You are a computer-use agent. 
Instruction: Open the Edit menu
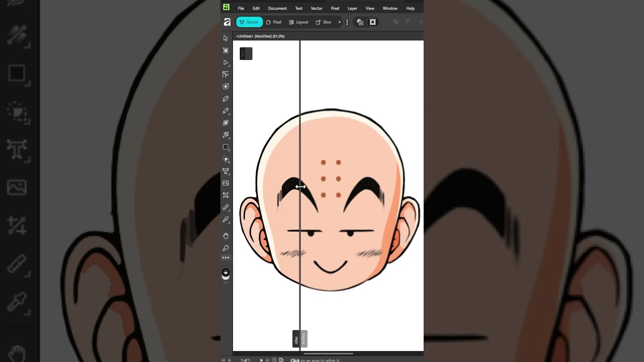256,9
